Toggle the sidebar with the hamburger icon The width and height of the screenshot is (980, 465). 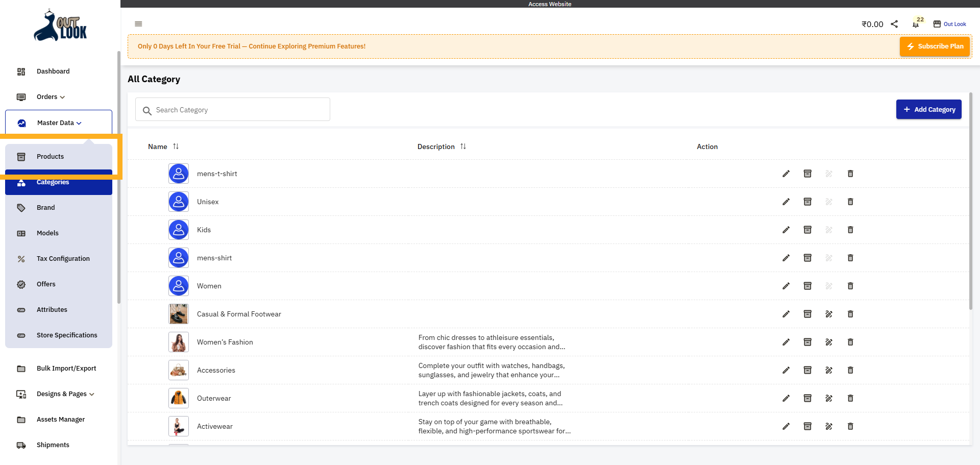[x=138, y=24]
